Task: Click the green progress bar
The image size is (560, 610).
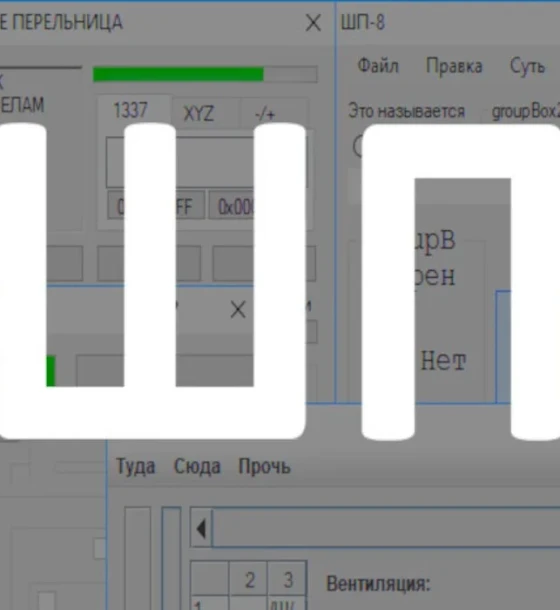Action: click(x=205, y=74)
